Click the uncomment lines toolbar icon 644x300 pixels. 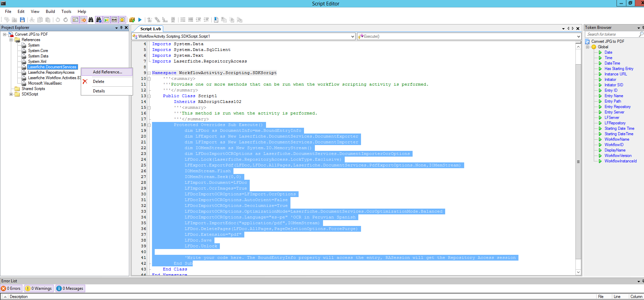[x=191, y=20]
